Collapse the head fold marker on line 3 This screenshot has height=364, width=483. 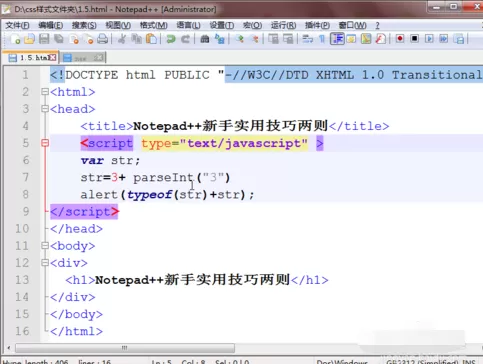[x=45, y=109]
